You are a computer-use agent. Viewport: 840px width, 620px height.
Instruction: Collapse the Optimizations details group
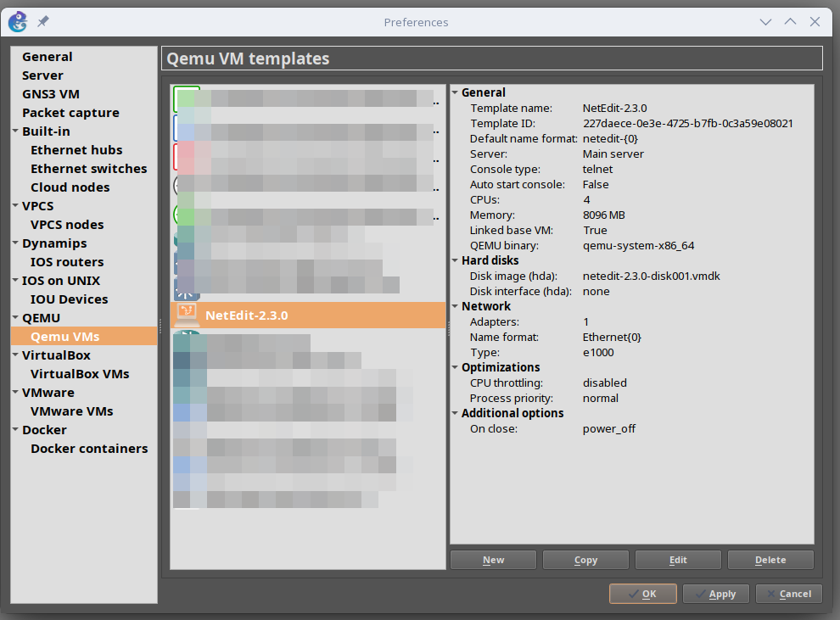pos(455,367)
